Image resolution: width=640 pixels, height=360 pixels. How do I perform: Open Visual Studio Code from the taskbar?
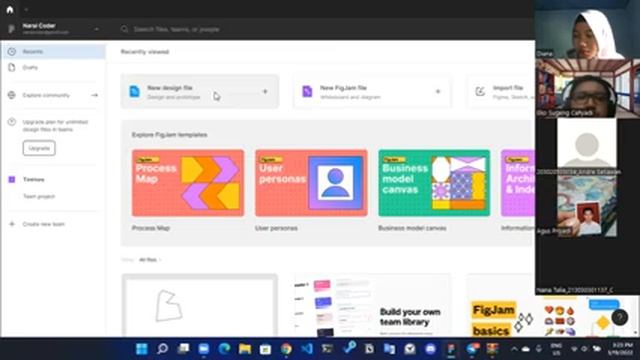click(x=307, y=349)
